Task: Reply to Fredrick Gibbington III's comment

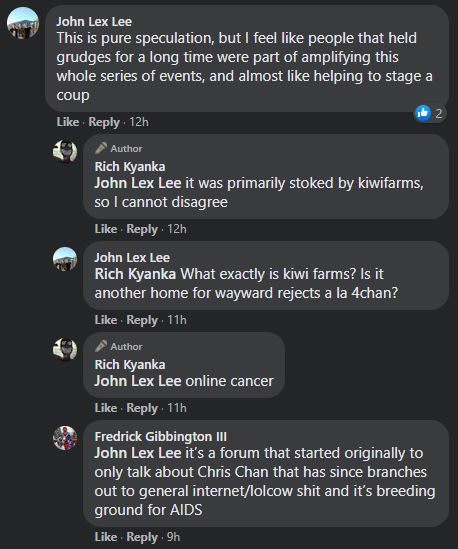Action: pyautogui.click(x=142, y=537)
